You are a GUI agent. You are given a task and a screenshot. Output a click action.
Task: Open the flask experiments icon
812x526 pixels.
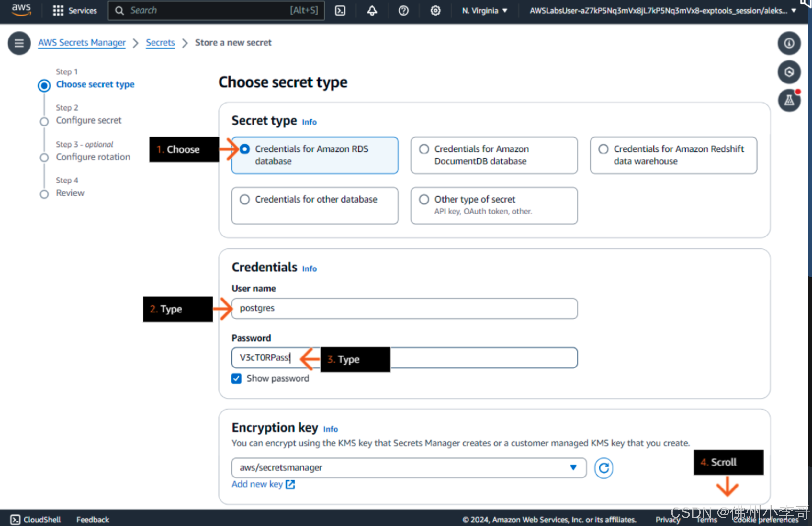pyautogui.click(x=789, y=101)
